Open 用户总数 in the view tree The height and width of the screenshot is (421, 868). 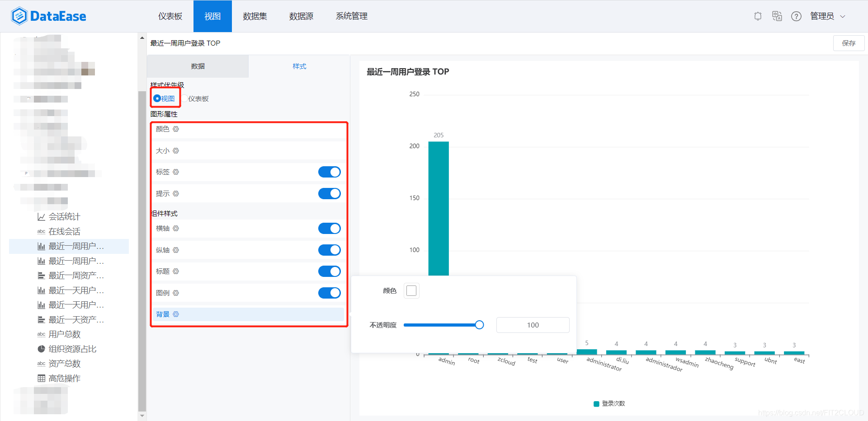coord(64,335)
